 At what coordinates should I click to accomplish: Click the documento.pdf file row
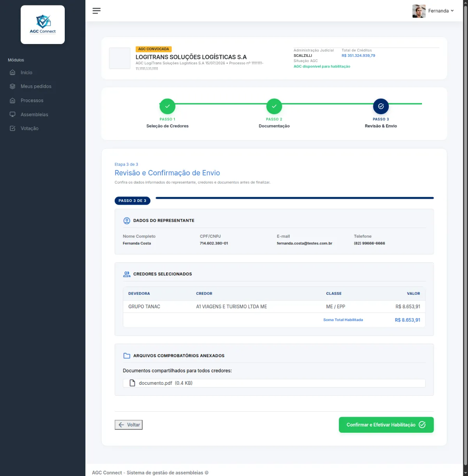(x=274, y=383)
